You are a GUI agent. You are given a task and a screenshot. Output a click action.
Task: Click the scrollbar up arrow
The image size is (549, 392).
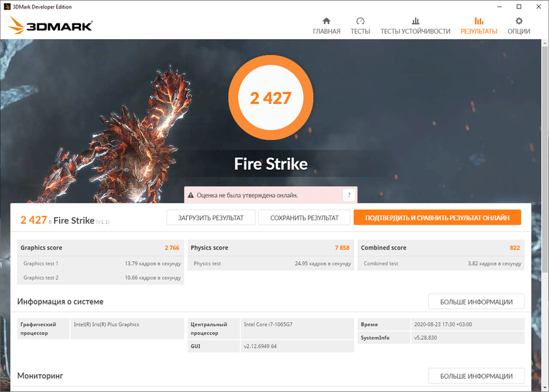click(x=545, y=43)
